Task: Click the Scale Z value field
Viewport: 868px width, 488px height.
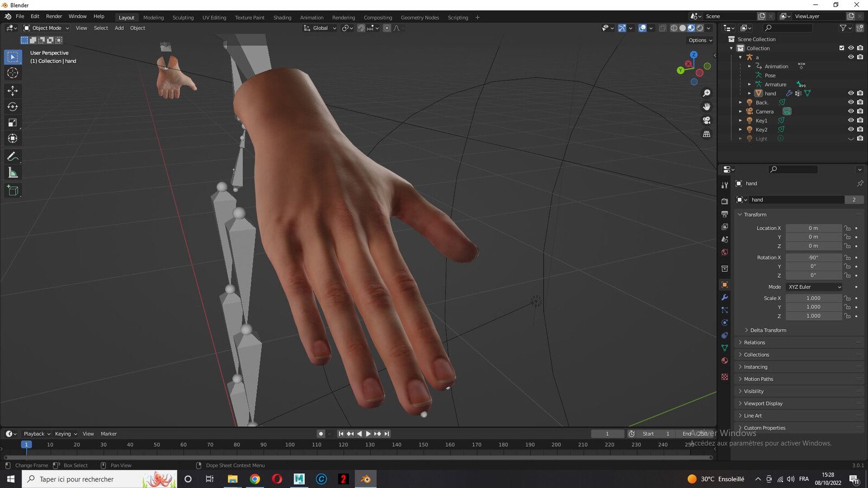Action: 813,316
